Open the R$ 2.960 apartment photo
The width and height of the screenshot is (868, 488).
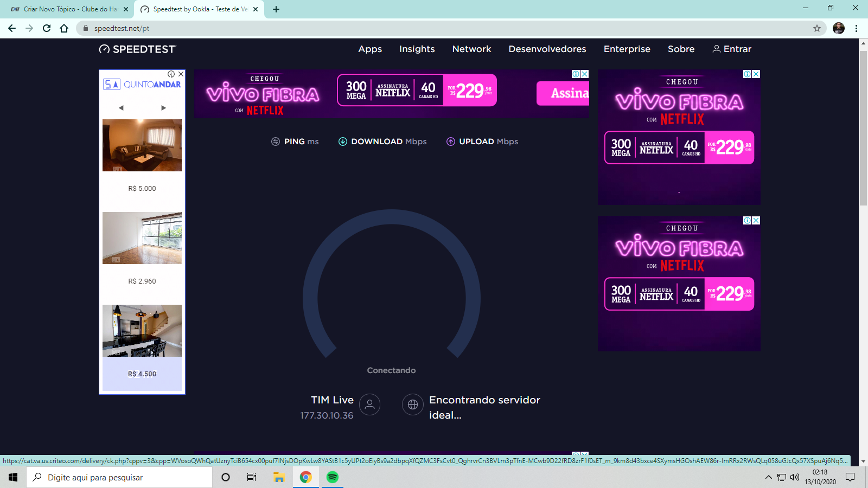(142, 238)
